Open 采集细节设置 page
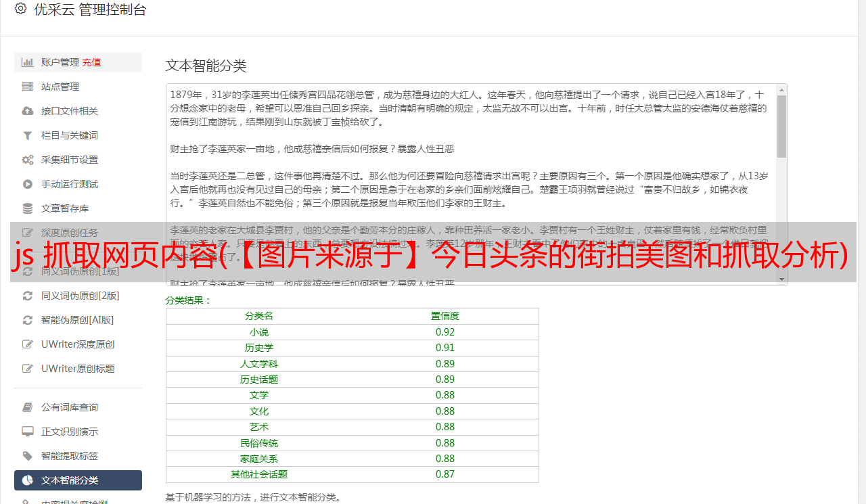This screenshot has width=866, height=504. coord(78,160)
